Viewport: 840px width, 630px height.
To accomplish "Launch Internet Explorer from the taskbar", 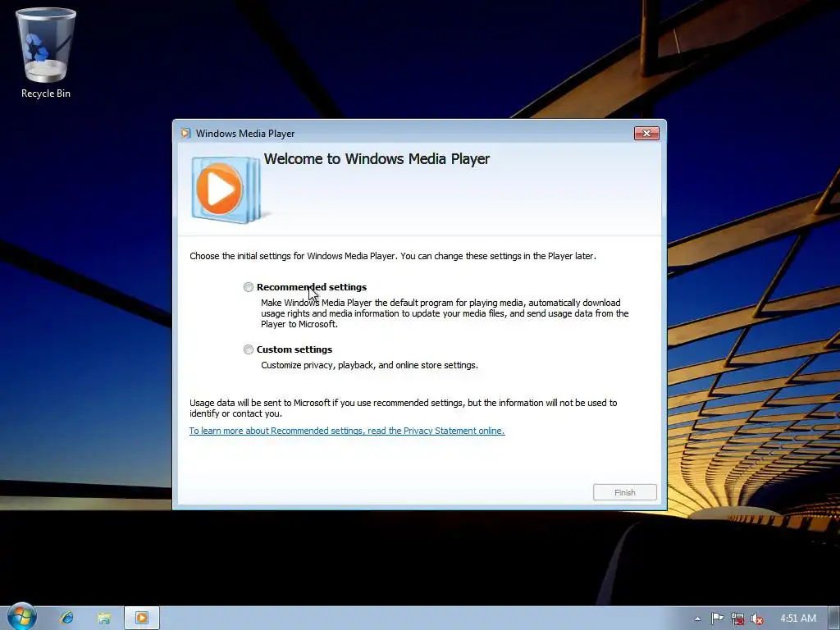I will pos(67,618).
